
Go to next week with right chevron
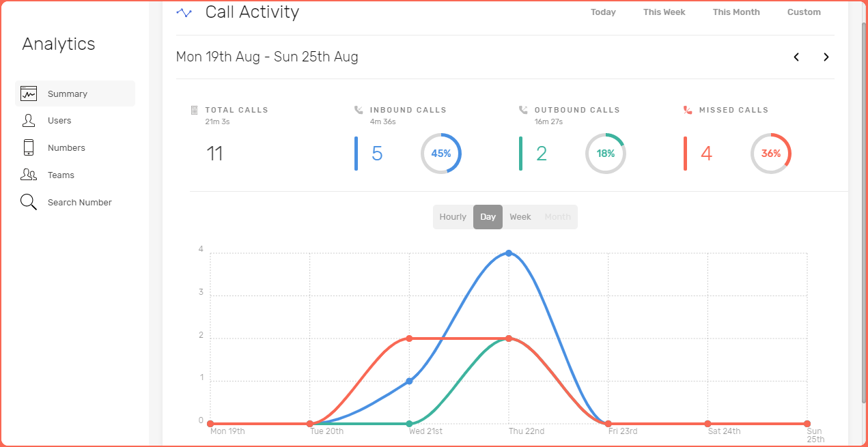coord(826,57)
